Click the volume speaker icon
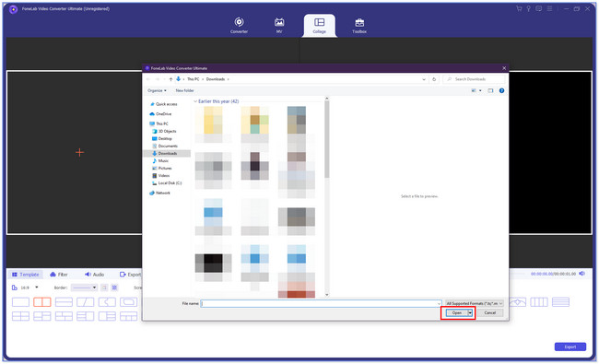Image resolution: width=599 pixels, height=364 pixels. (x=581, y=274)
